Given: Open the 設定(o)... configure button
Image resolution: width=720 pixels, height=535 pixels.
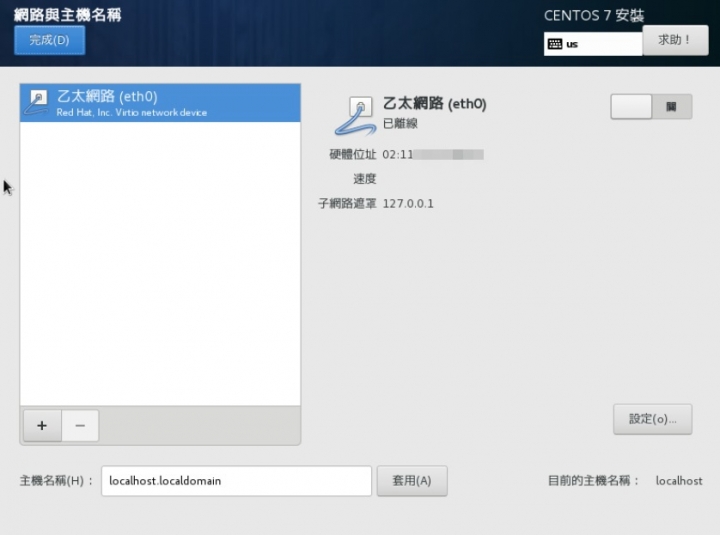Looking at the screenshot, I should click(652, 419).
